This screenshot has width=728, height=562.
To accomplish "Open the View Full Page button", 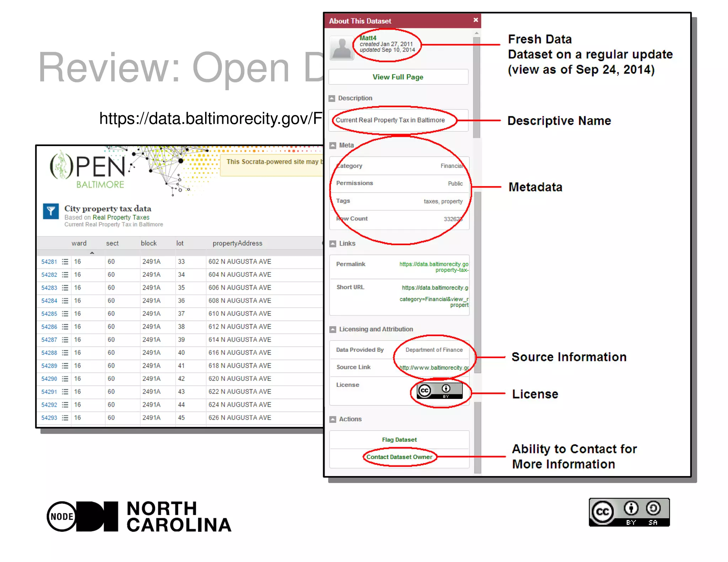I will [x=398, y=77].
